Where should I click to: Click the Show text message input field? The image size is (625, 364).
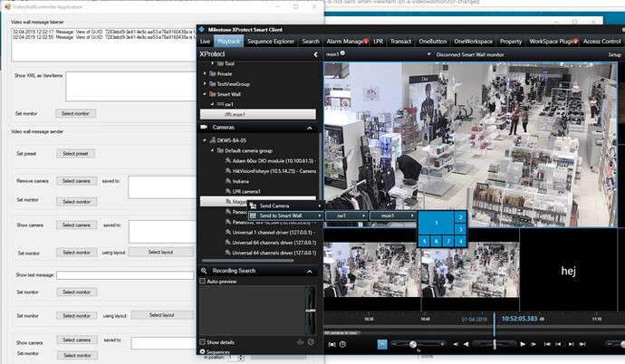(x=124, y=274)
